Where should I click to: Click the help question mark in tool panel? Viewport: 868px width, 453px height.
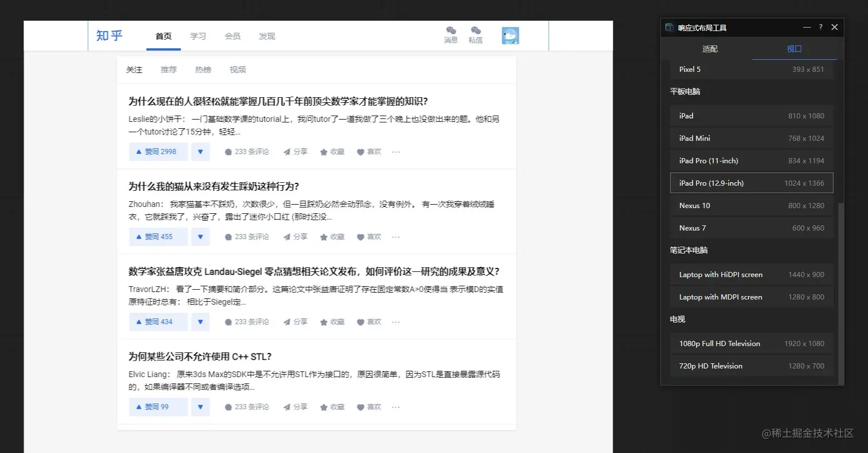(x=821, y=27)
